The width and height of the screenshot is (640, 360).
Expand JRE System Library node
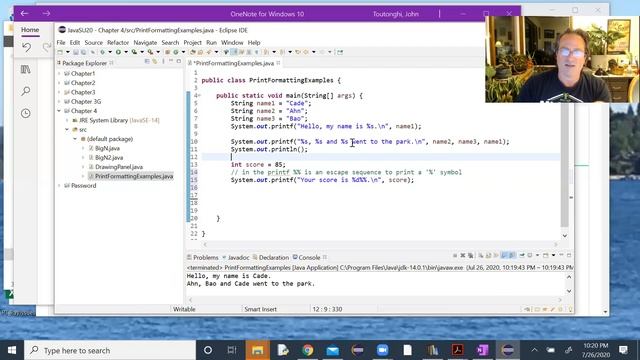[67, 120]
